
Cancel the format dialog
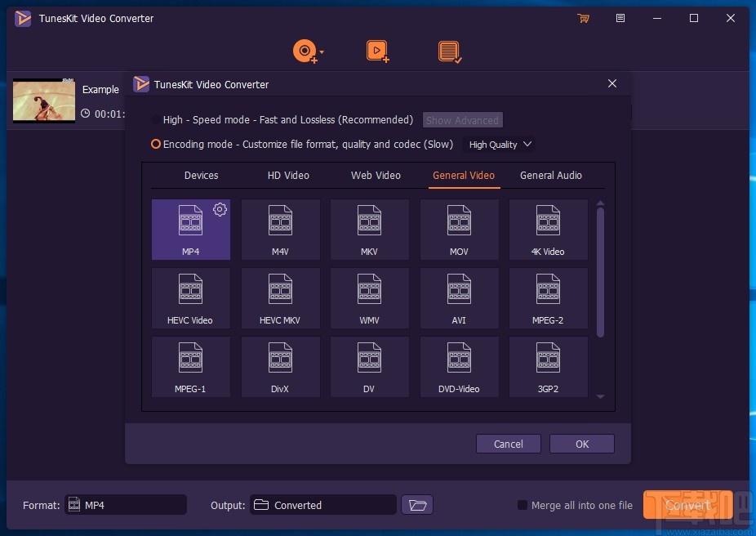508,444
